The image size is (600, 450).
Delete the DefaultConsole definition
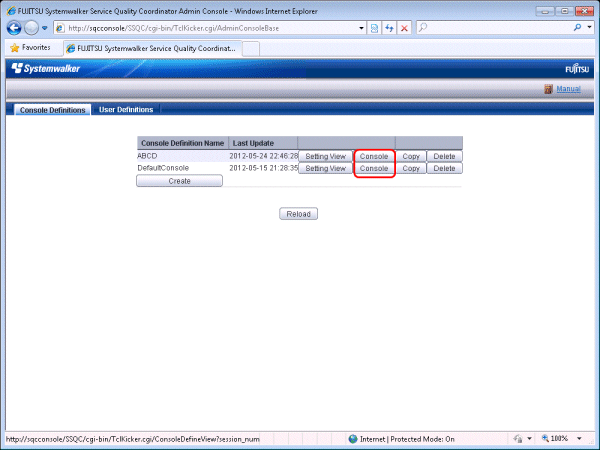point(444,168)
